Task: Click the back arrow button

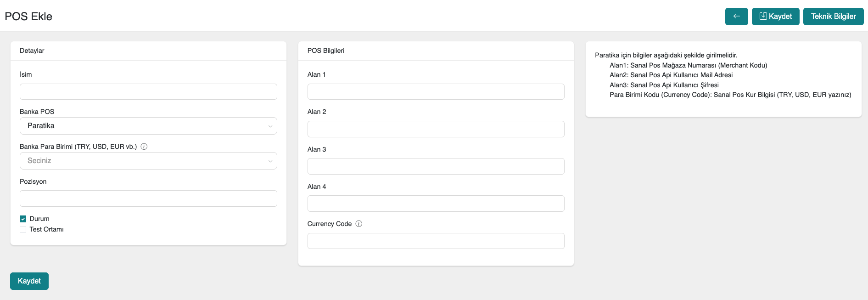Action: pos(736,17)
